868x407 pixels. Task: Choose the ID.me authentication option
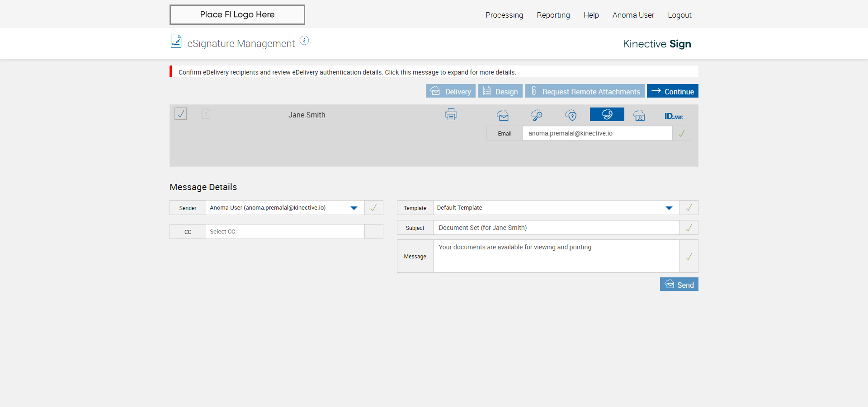pyautogui.click(x=673, y=116)
